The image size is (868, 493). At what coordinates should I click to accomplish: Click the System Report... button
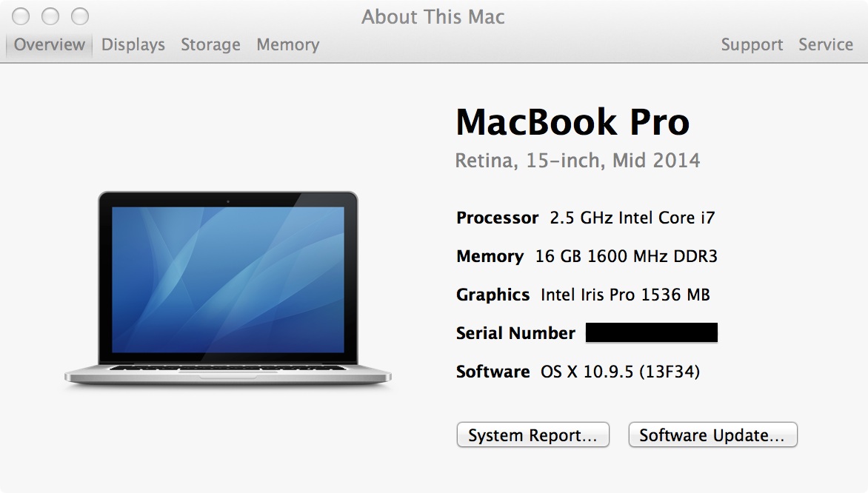533,435
